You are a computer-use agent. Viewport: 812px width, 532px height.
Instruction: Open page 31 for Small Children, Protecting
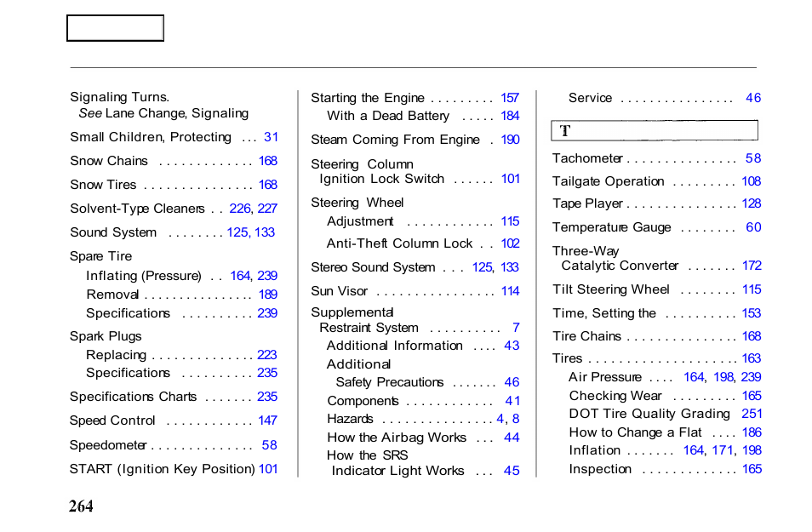(x=271, y=137)
